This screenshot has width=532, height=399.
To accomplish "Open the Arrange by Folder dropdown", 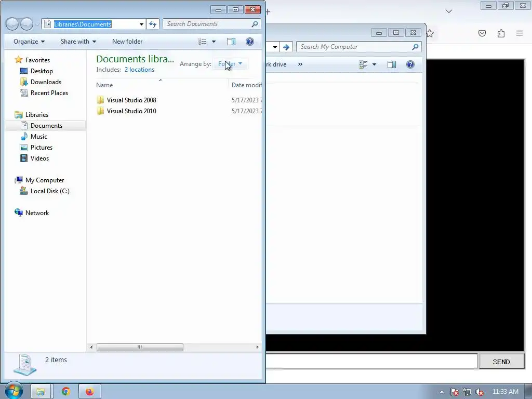I will (x=230, y=63).
